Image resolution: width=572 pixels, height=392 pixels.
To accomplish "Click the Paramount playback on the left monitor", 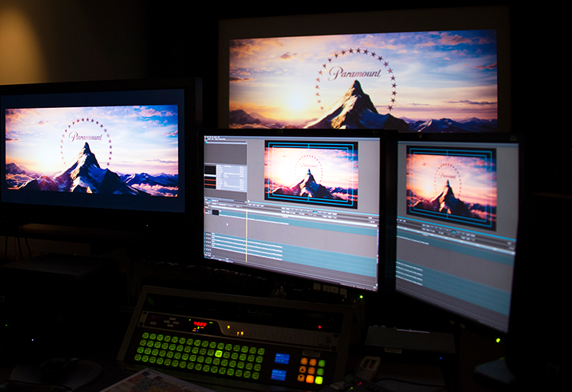I will click(x=91, y=150).
